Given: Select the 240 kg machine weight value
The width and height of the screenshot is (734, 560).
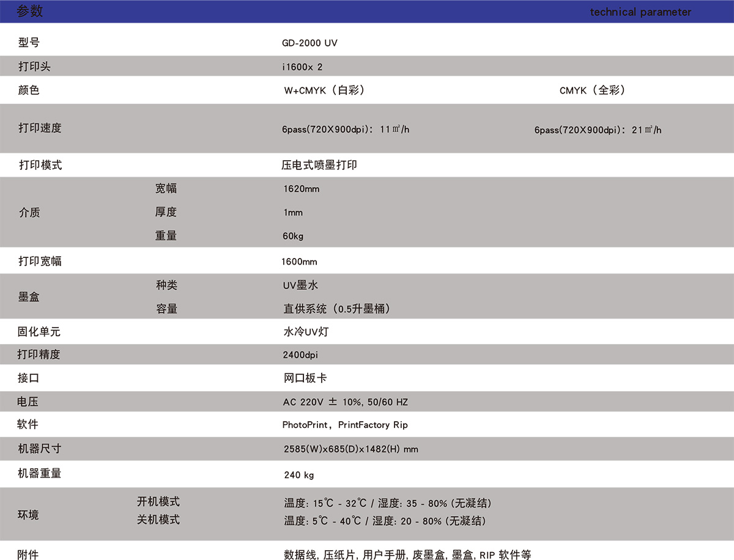Looking at the screenshot, I should (299, 475).
